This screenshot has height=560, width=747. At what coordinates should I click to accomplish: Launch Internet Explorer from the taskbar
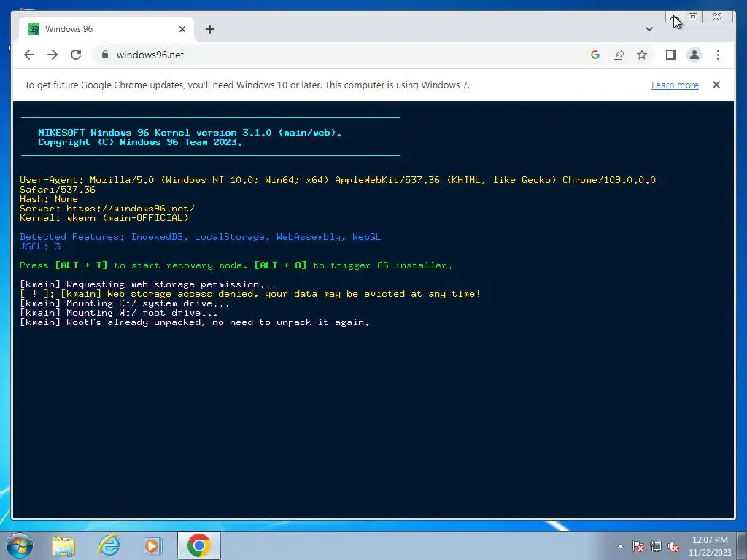[x=109, y=545]
